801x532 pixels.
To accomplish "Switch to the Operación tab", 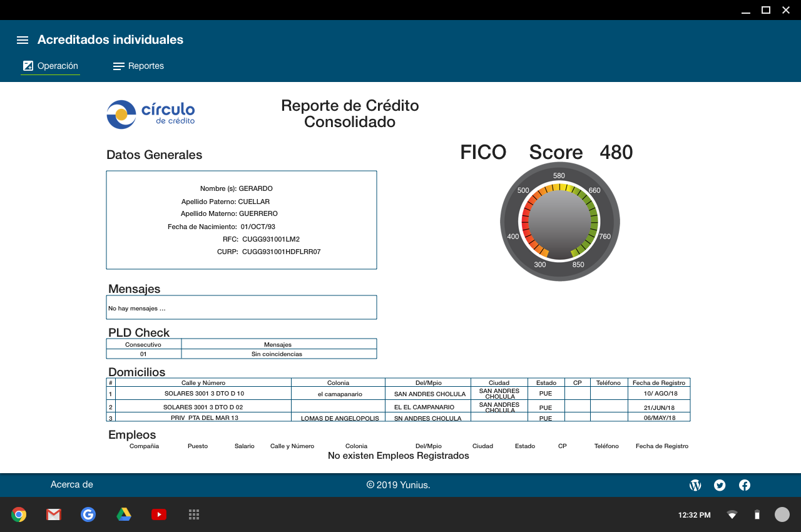I will (51, 66).
